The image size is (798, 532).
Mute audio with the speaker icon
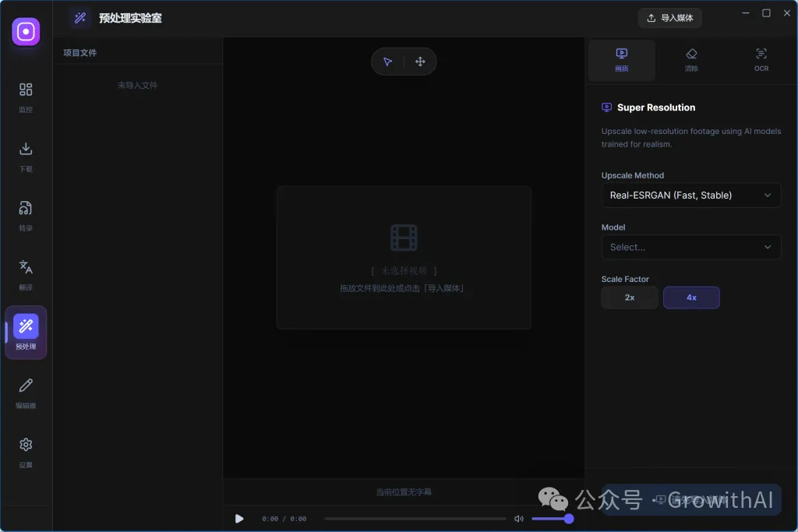(519, 519)
